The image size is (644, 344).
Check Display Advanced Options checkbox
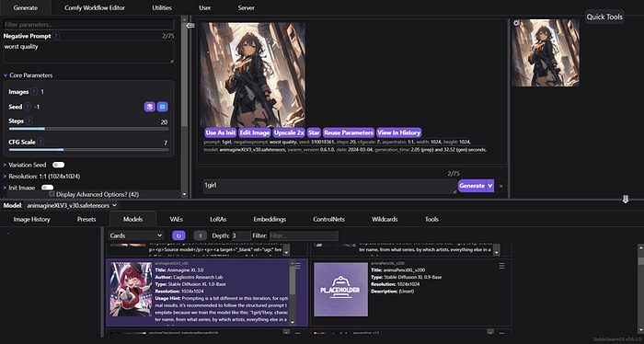[52, 194]
